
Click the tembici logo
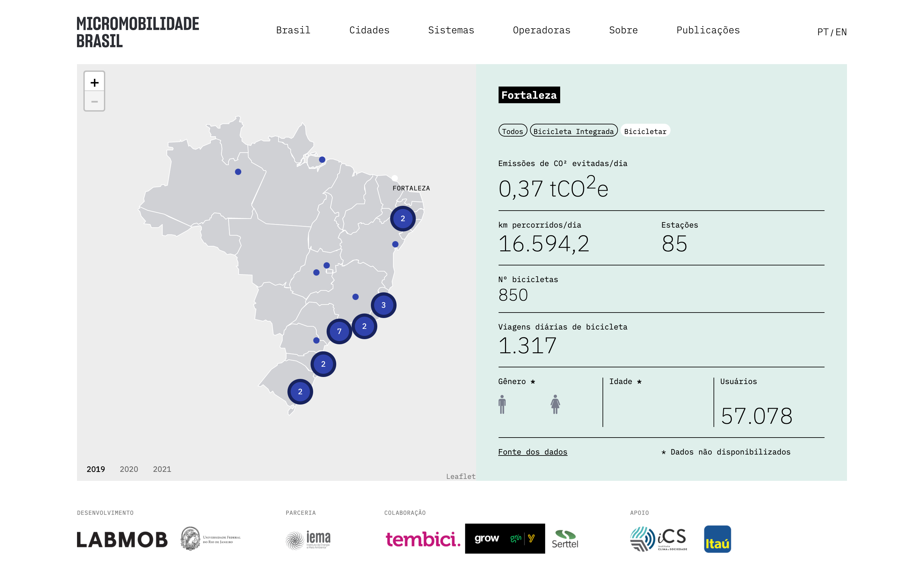[x=423, y=539]
